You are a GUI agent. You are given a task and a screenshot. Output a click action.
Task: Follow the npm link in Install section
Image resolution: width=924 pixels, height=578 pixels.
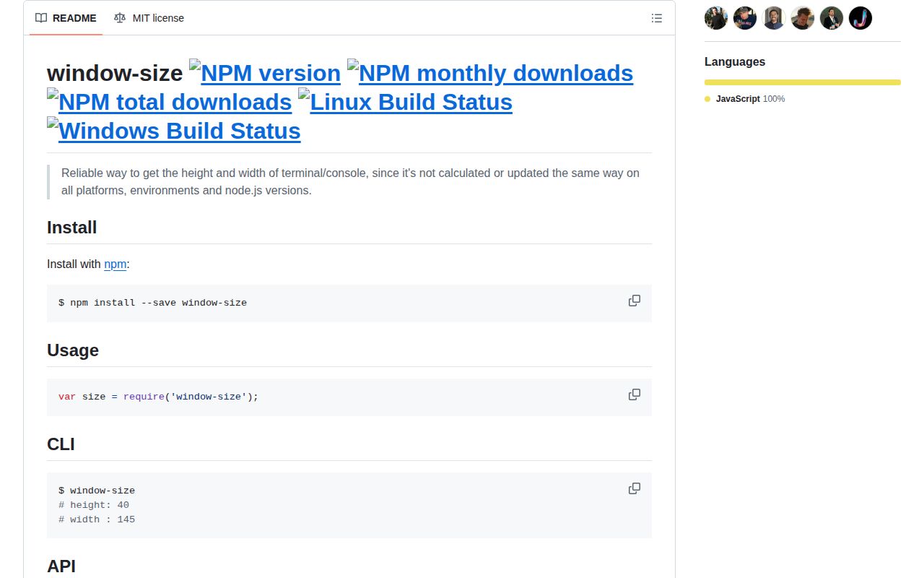click(x=115, y=264)
